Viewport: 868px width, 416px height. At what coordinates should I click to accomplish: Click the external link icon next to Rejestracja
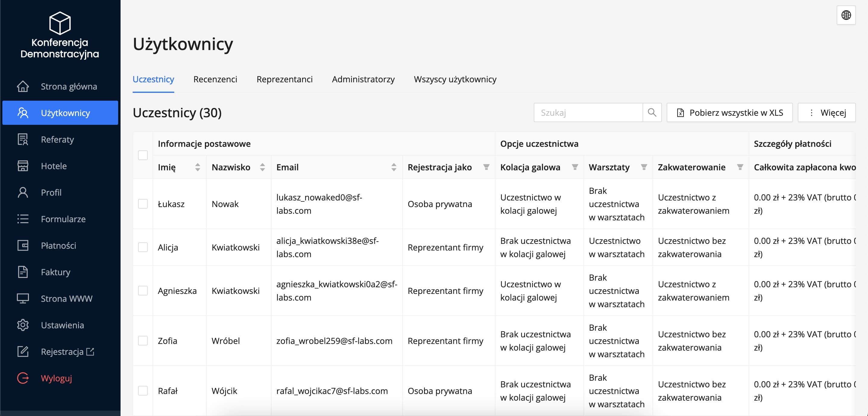point(90,351)
